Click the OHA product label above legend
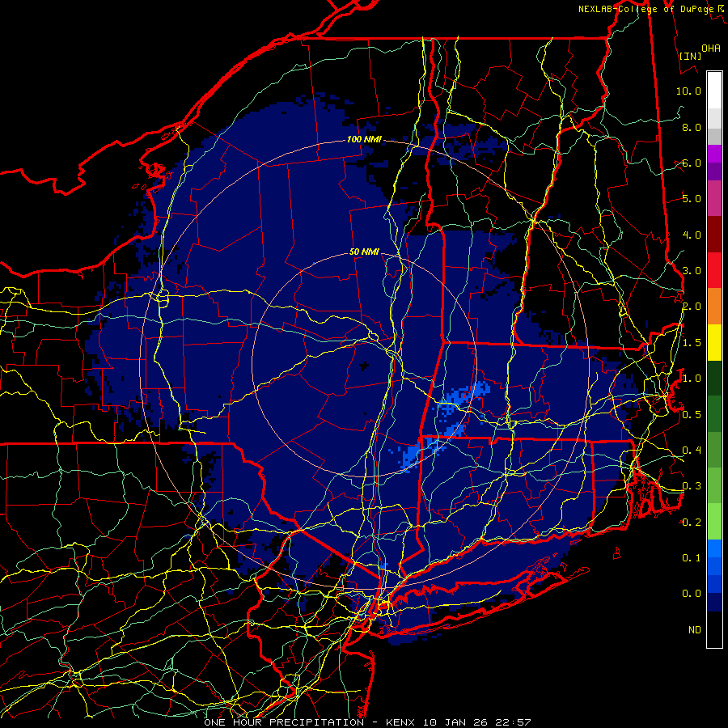The width and height of the screenshot is (728, 728). coord(711,48)
